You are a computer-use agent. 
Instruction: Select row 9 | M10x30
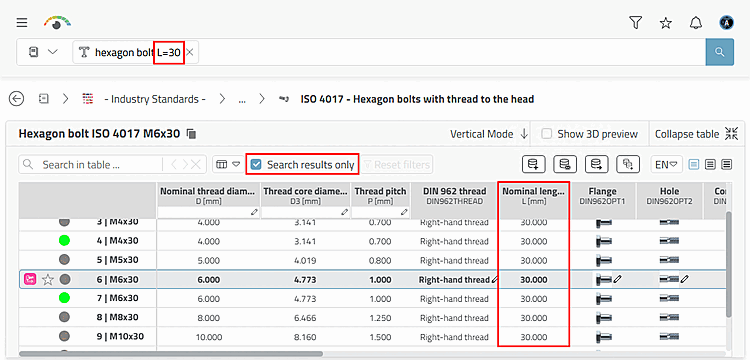[120, 337]
